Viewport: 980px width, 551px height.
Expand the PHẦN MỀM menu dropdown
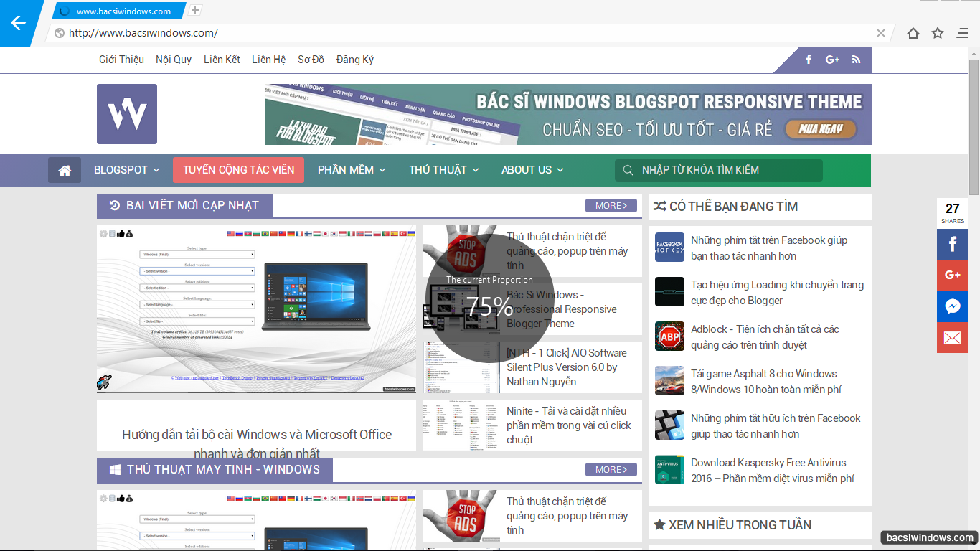(352, 170)
